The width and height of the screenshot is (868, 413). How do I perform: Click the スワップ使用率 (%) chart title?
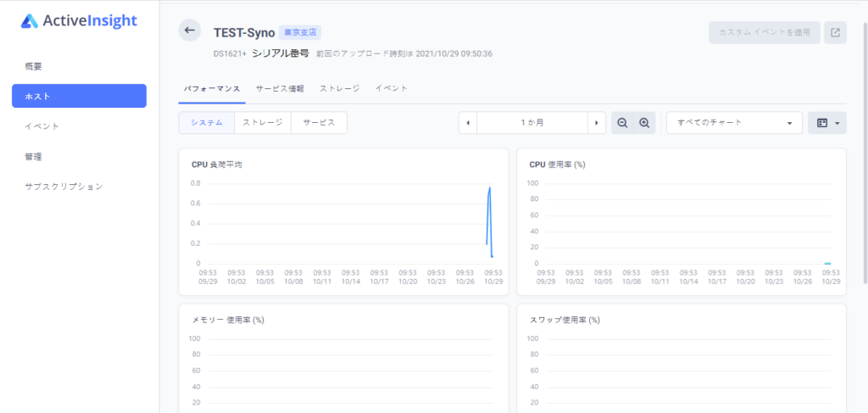[565, 320]
